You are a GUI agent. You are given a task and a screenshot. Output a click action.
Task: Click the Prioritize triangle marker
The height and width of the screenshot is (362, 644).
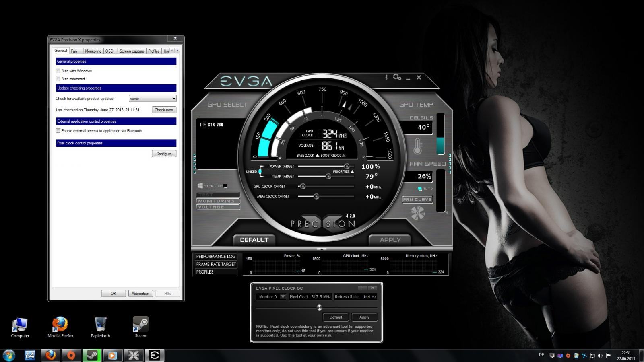[x=352, y=172]
